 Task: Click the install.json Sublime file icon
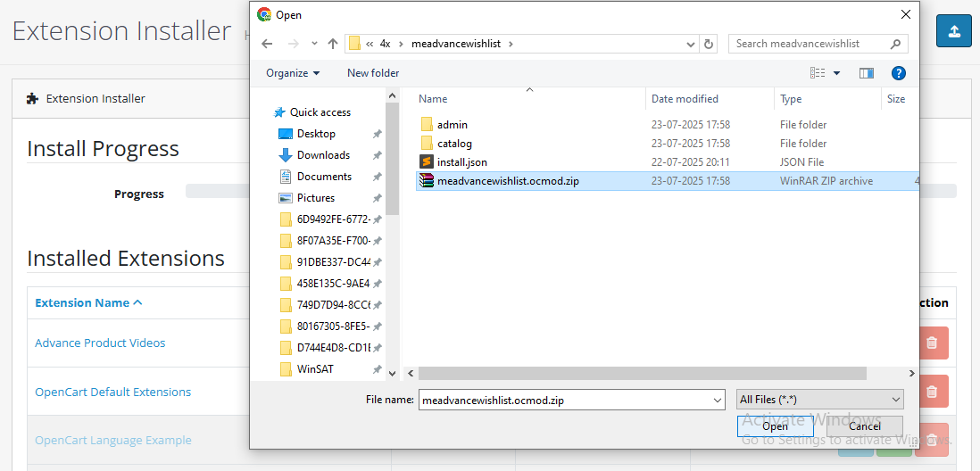(427, 161)
